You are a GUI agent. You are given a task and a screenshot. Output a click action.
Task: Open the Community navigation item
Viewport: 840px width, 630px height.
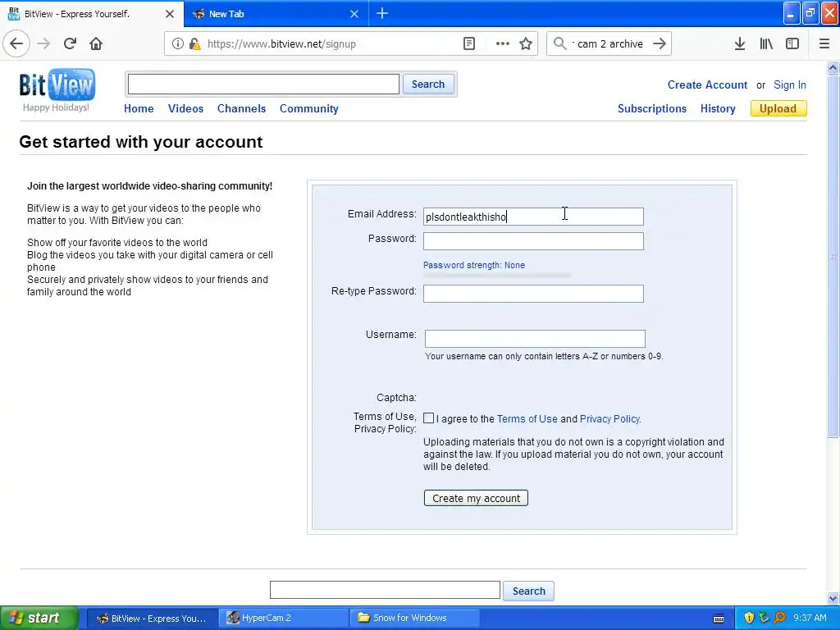click(x=309, y=108)
